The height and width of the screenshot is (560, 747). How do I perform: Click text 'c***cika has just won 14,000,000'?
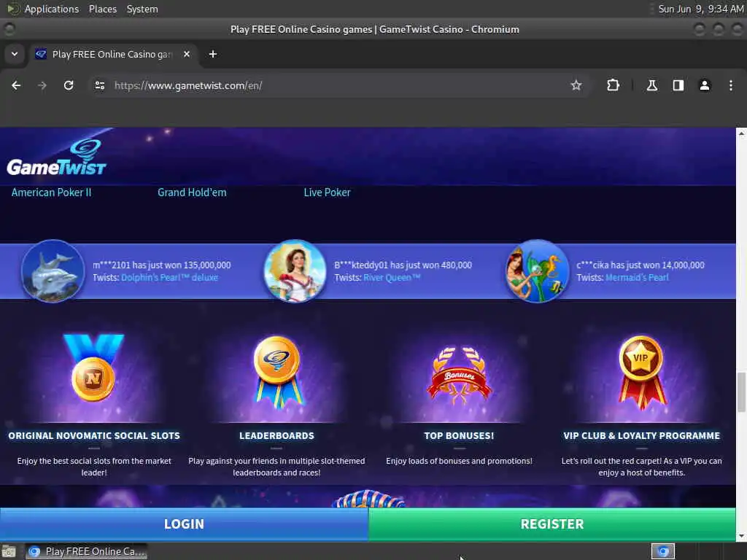point(640,265)
